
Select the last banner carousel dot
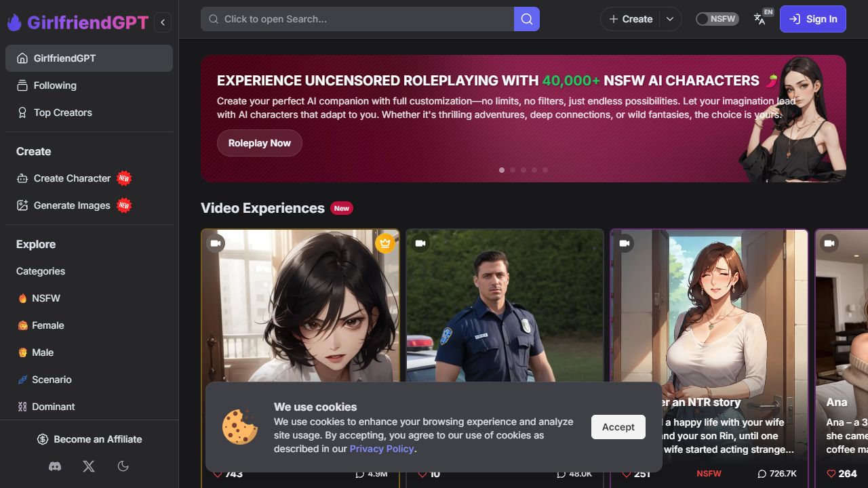tap(545, 170)
